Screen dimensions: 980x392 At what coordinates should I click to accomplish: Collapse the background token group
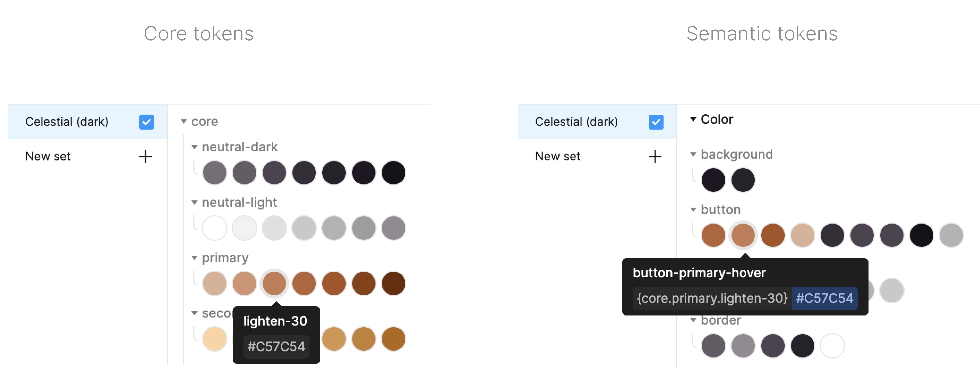coord(694,154)
